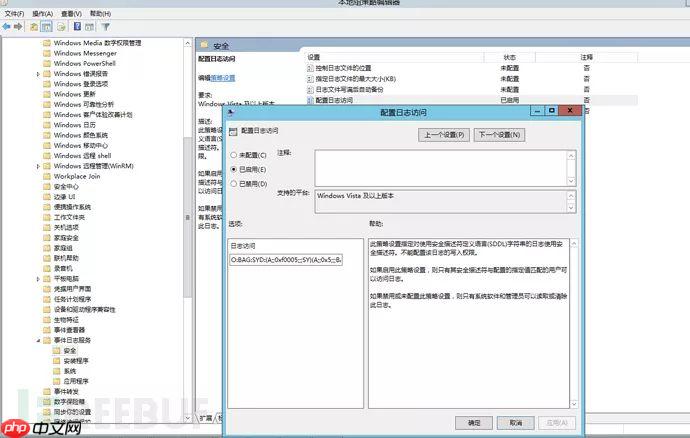The width and height of the screenshot is (690, 438).
Task: Click the Back arrow toolbar icon
Action: (x=7, y=27)
